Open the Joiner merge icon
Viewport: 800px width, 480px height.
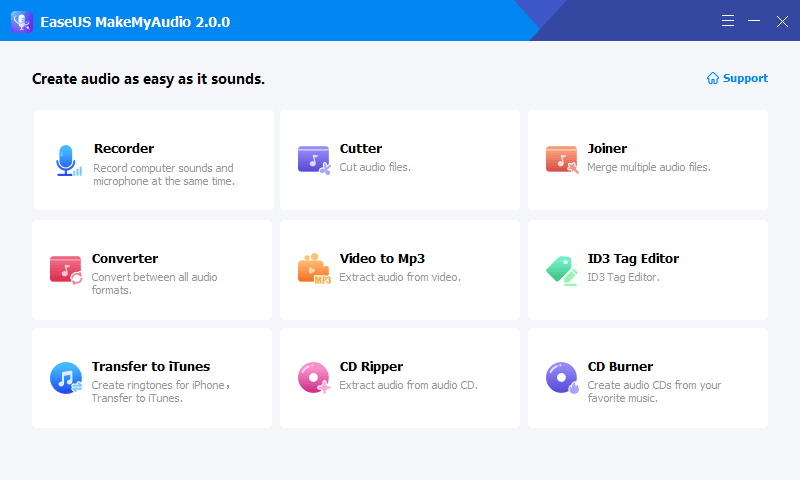click(x=561, y=160)
